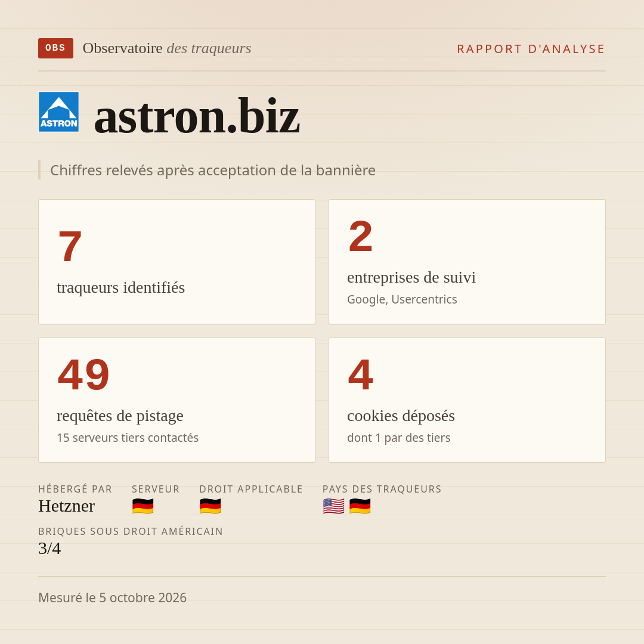The height and width of the screenshot is (644, 644).
Task: Click the number 4 in the cookies card
Action: [x=361, y=374]
